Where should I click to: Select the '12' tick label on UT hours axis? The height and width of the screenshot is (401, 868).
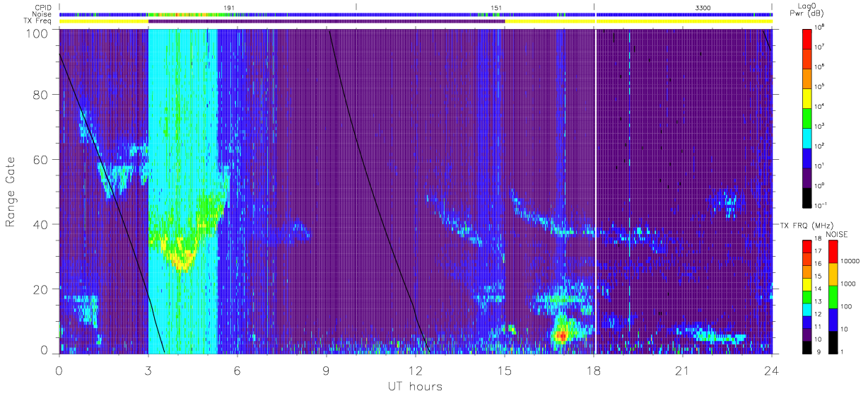416,371
